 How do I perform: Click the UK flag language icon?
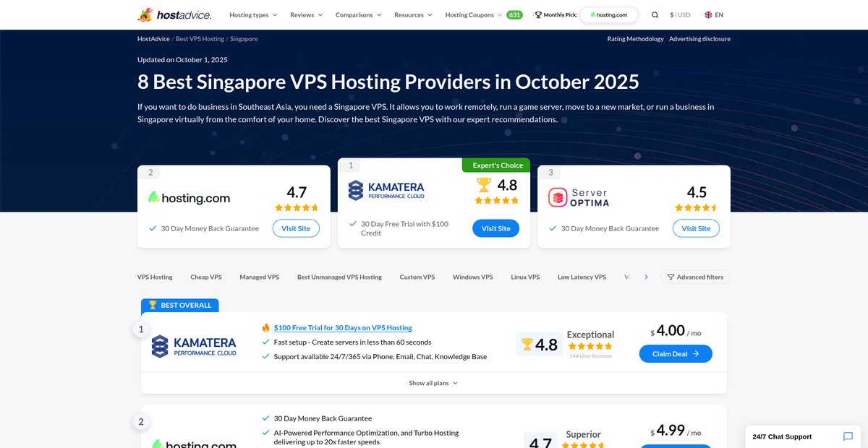pyautogui.click(x=708, y=14)
